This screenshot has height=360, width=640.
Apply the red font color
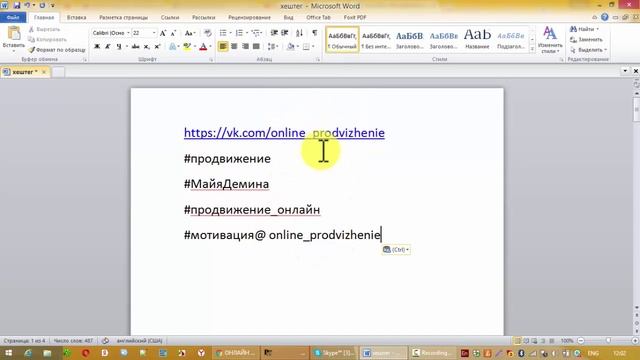coord(203,47)
